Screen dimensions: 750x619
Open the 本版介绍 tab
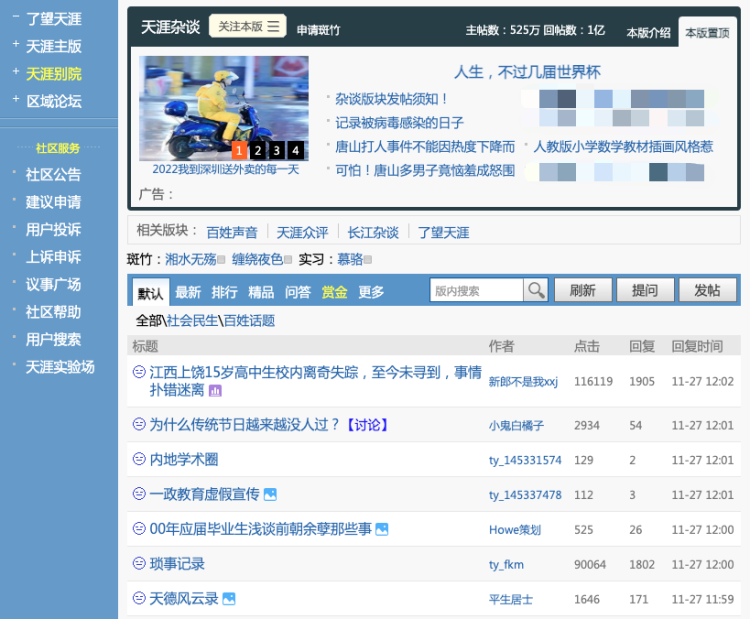[648, 33]
